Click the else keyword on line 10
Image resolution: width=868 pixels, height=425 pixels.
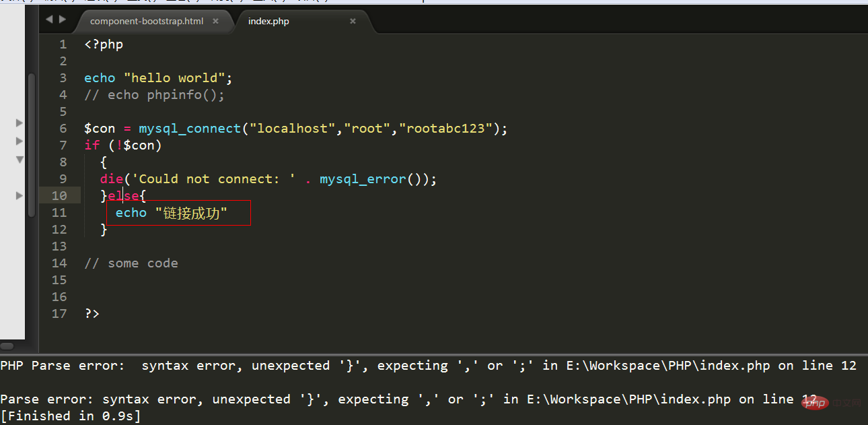pos(124,196)
